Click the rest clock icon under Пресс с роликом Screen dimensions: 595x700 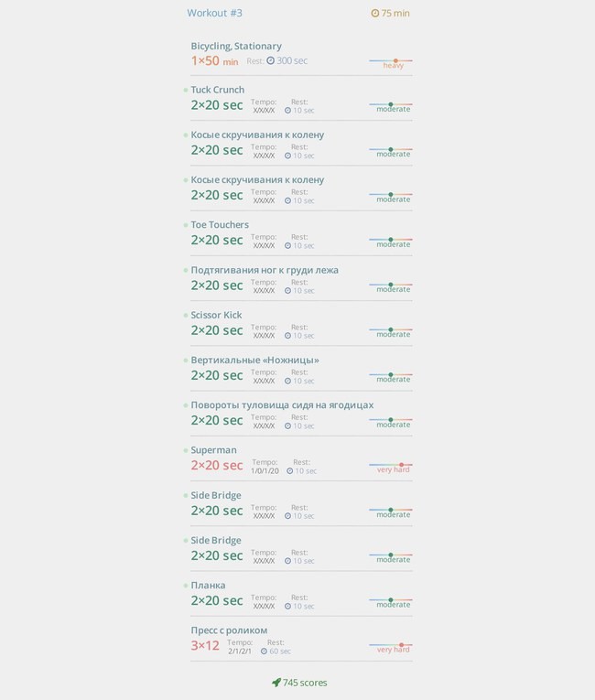point(264,652)
